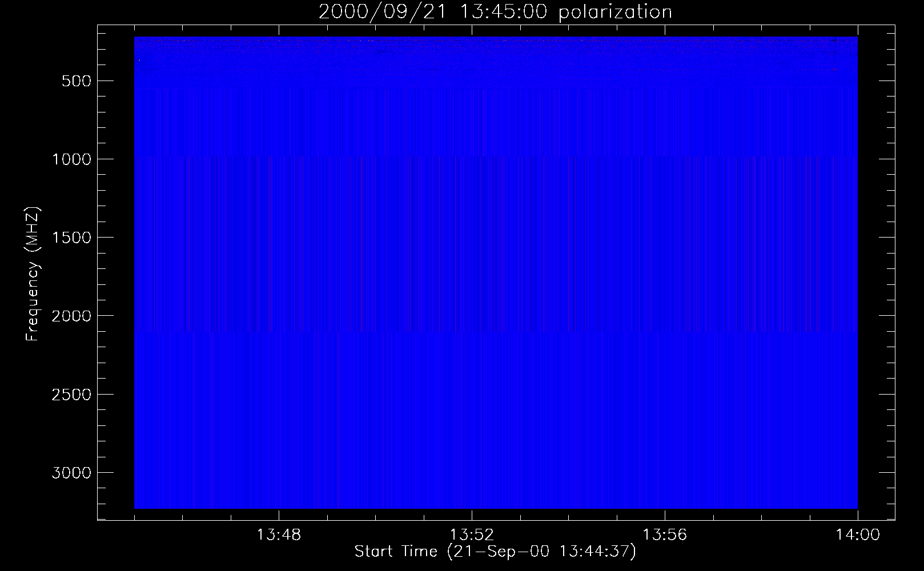
Task: Click the plot title '2000/09/21 13:45:00 polarization'
Action: [x=495, y=12]
